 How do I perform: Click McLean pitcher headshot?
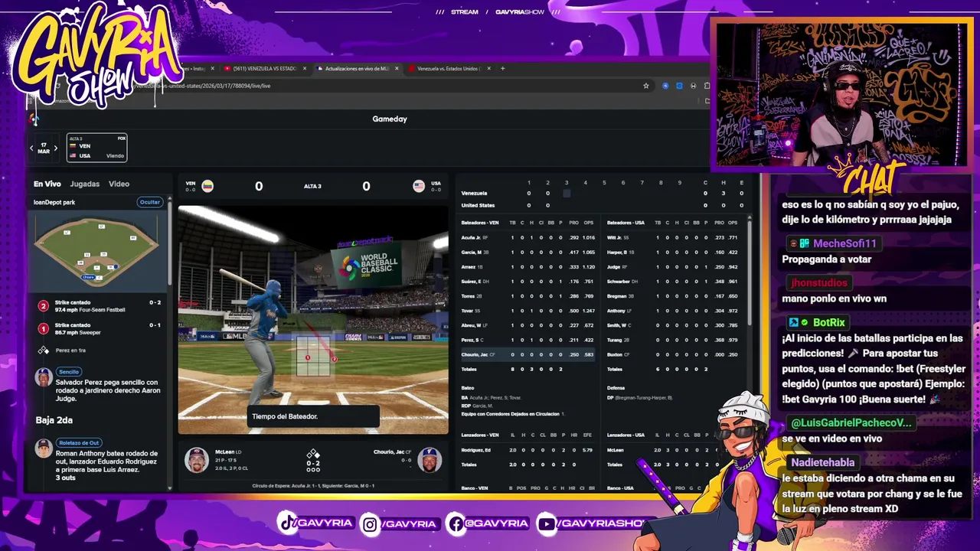197,460
